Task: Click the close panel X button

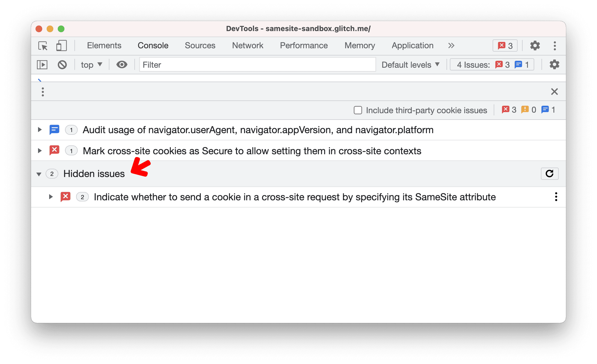Action: tap(554, 91)
